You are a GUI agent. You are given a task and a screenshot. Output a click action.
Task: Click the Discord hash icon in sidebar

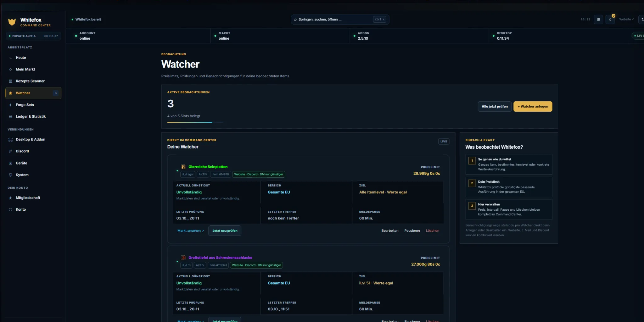point(10,151)
